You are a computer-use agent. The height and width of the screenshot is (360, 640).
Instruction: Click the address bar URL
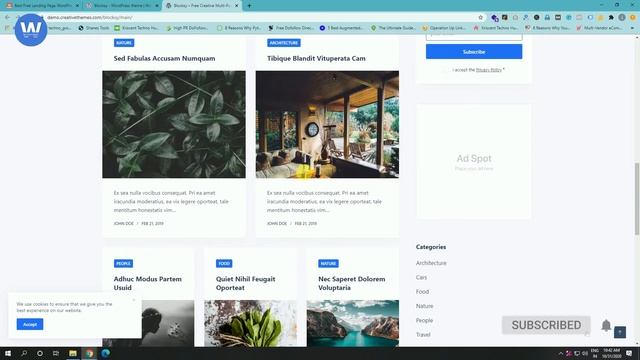[89, 18]
